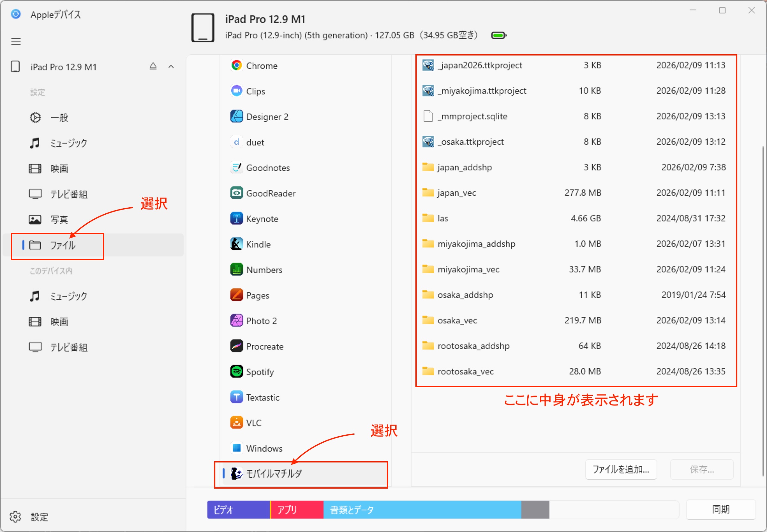This screenshot has height=532, width=767.
Task: Click the ファイルを追加... button
Action: pos(621,469)
